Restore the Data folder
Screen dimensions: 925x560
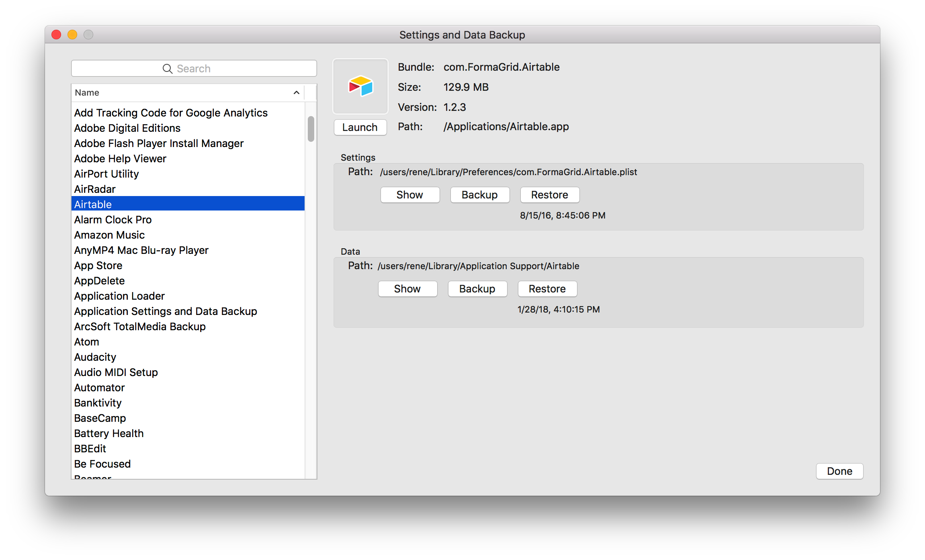(x=547, y=289)
